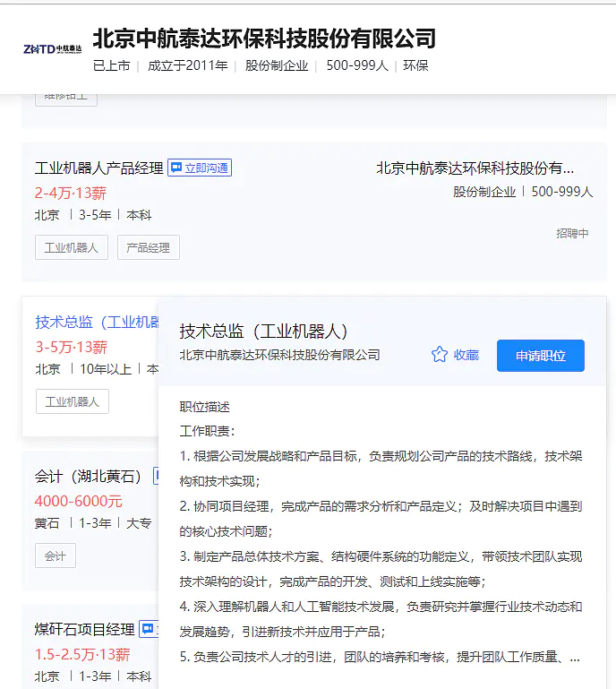Click the 工作职责： line in description
Screen dimensions: 616x689
208,431
